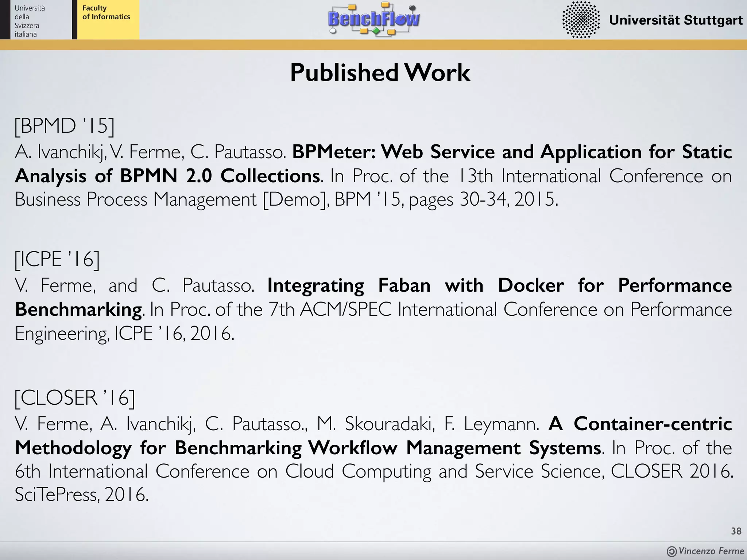Click the Università della Svizzera italiana logo
This screenshot has height=560, width=747.
coord(36,20)
